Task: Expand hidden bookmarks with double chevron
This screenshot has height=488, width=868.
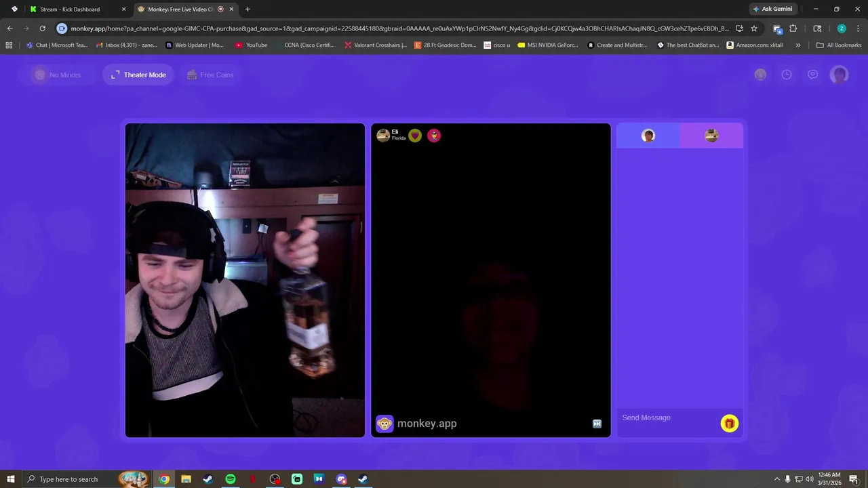Action: [x=798, y=45]
